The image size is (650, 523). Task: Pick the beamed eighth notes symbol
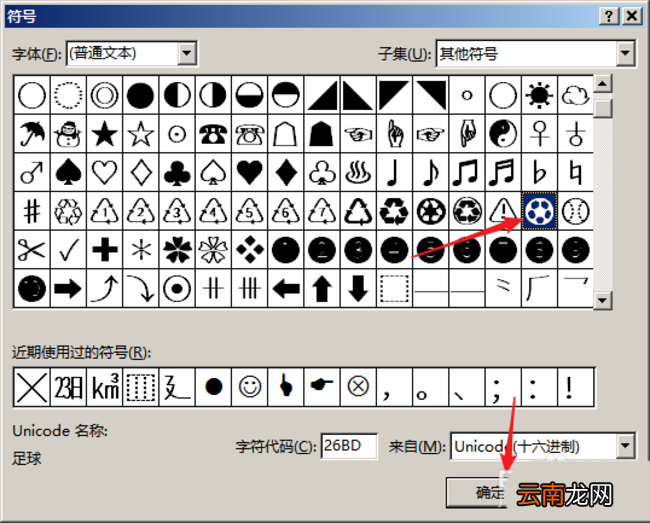click(466, 172)
